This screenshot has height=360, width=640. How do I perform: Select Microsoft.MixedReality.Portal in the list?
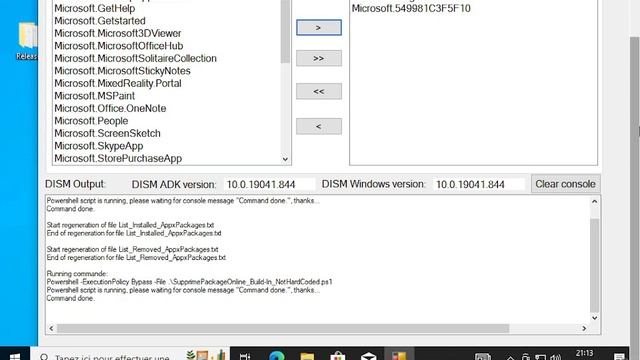pos(118,83)
